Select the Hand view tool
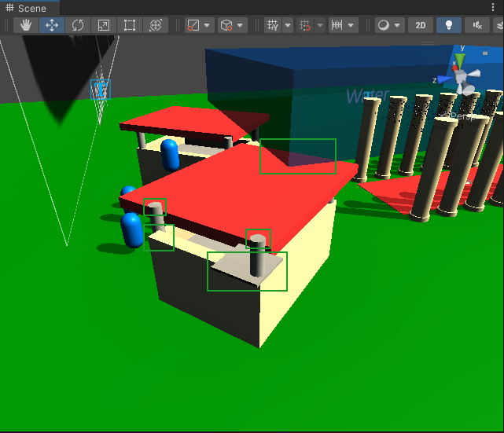This screenshot has height=433, width=504. [26, 25]
